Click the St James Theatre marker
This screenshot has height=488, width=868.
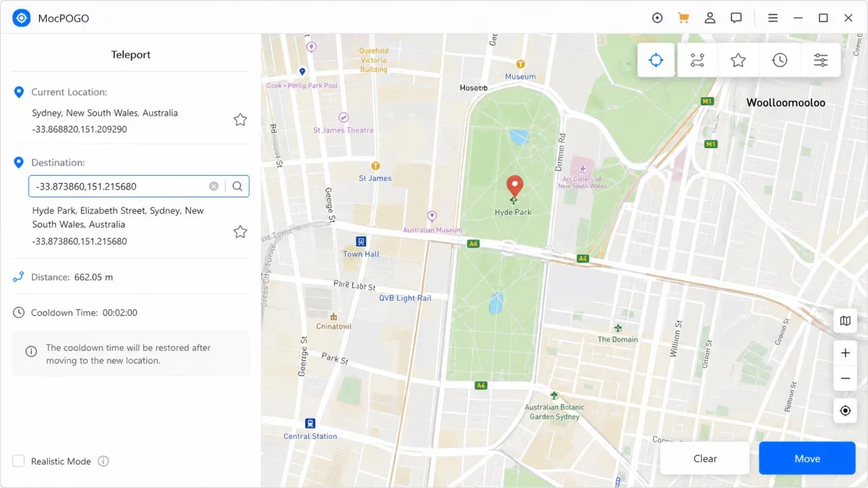pos(344,117)
